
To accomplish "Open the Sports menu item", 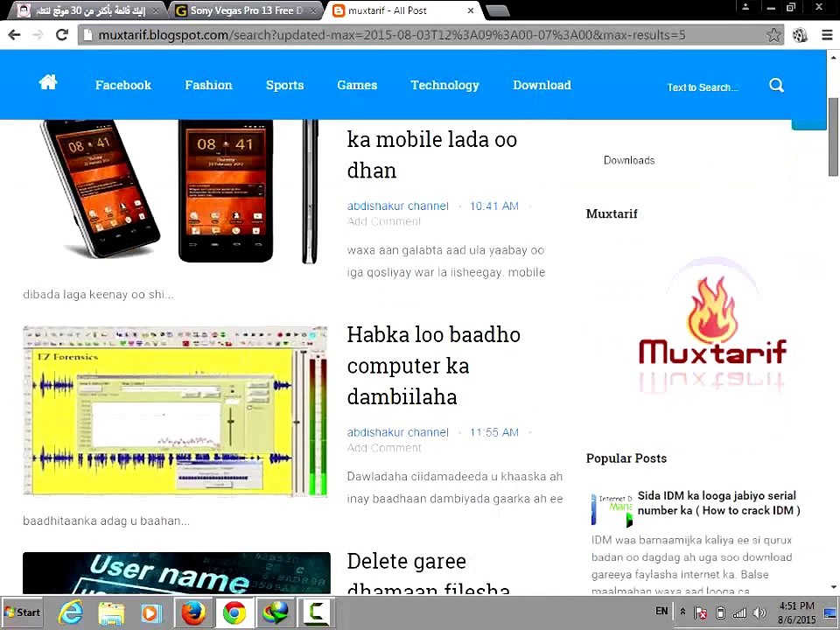I will [284, 85].
